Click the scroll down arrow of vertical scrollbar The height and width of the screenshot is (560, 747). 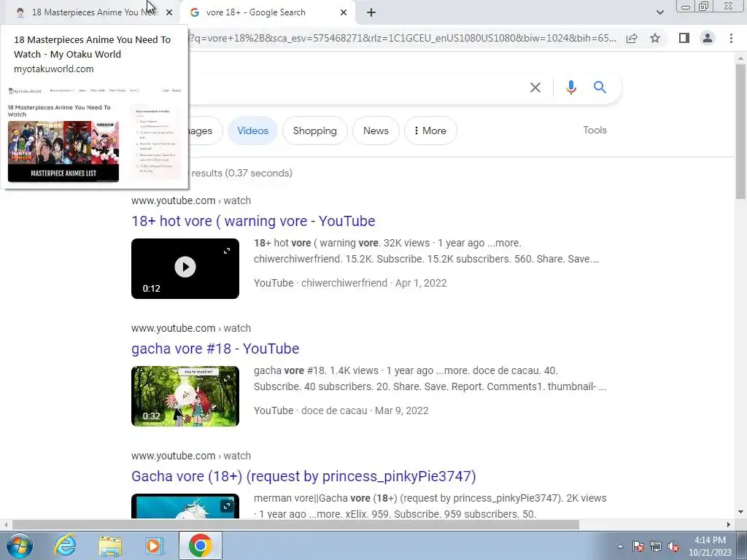pos(740,512)
